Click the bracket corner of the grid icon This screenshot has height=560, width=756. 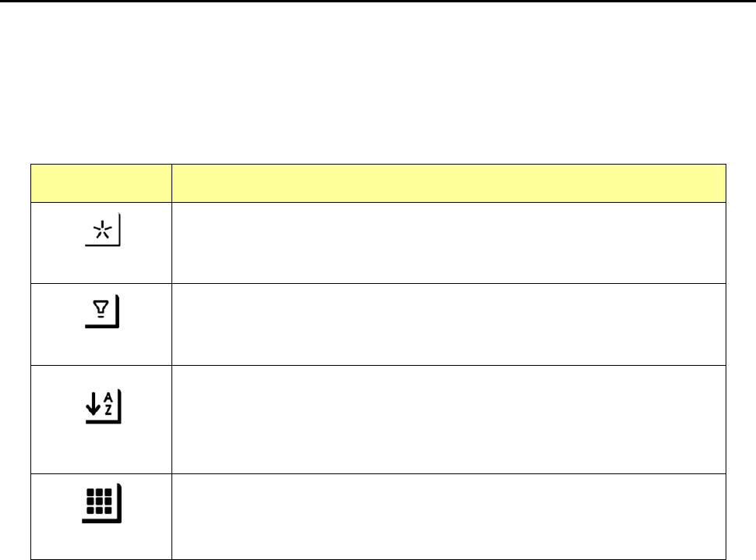point(120,519)
